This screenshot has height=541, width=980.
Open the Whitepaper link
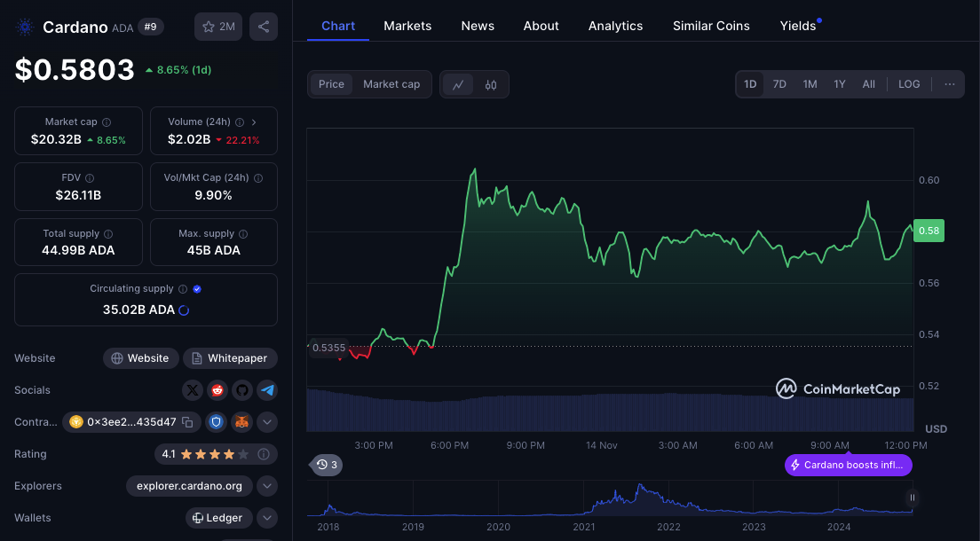tap(230, 358)
